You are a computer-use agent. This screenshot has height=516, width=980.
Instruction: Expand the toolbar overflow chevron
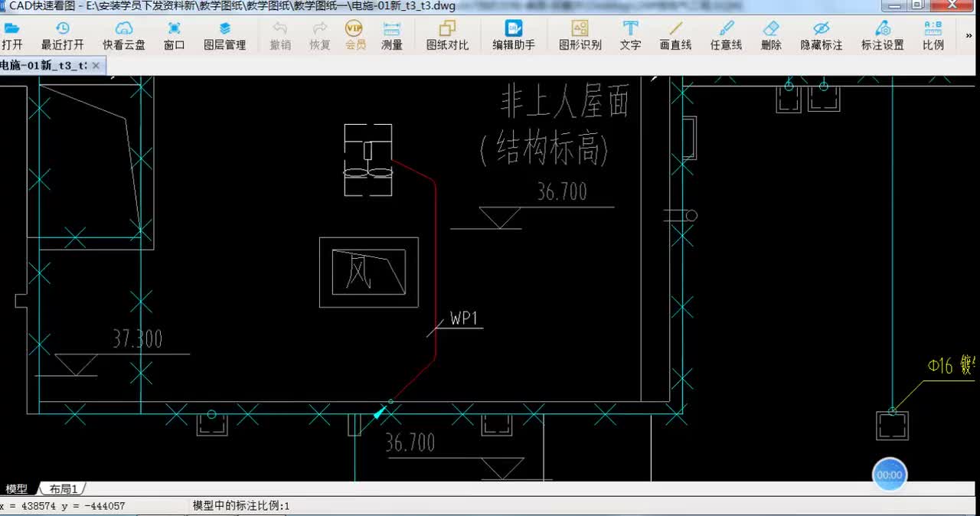pyautogui.click(x=969, y=35)
